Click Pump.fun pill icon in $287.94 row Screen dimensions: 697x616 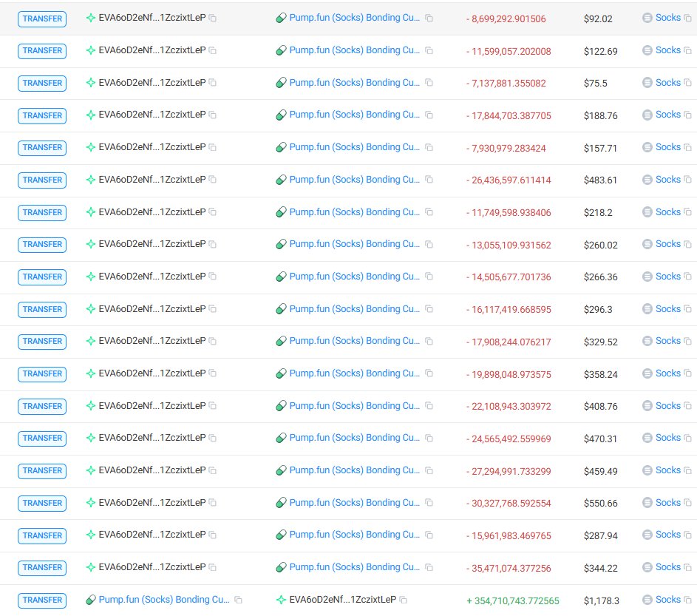(281, 535)
